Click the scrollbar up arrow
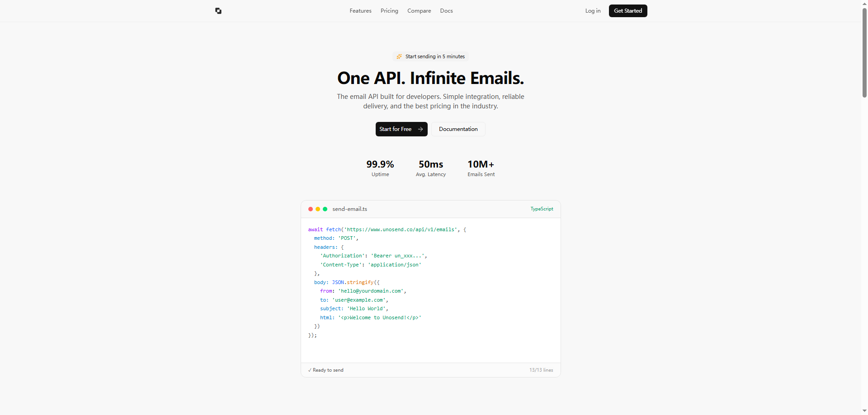The width and height of the screenshot is (868, 415). pos(864,4)
